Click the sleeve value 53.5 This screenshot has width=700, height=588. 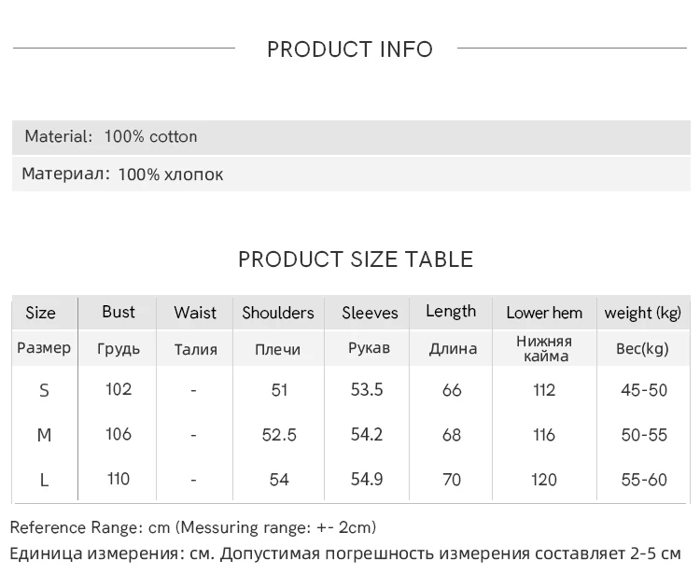pos(367,389)
